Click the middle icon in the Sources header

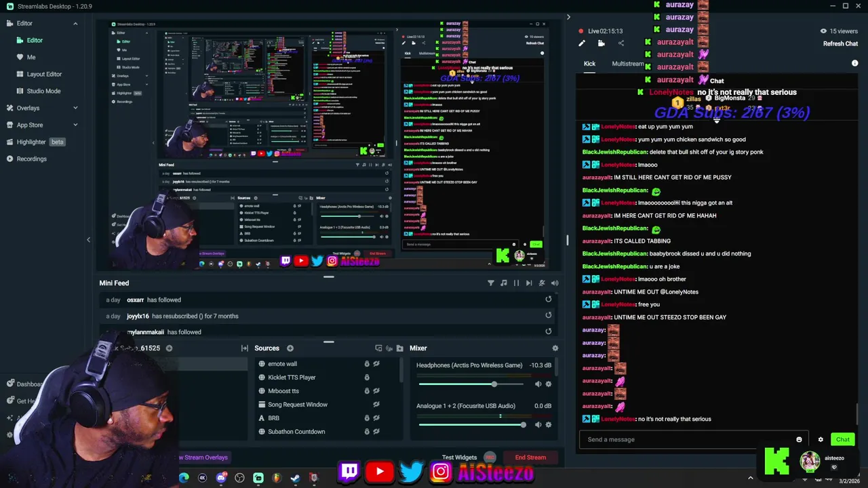click(389, 348)
